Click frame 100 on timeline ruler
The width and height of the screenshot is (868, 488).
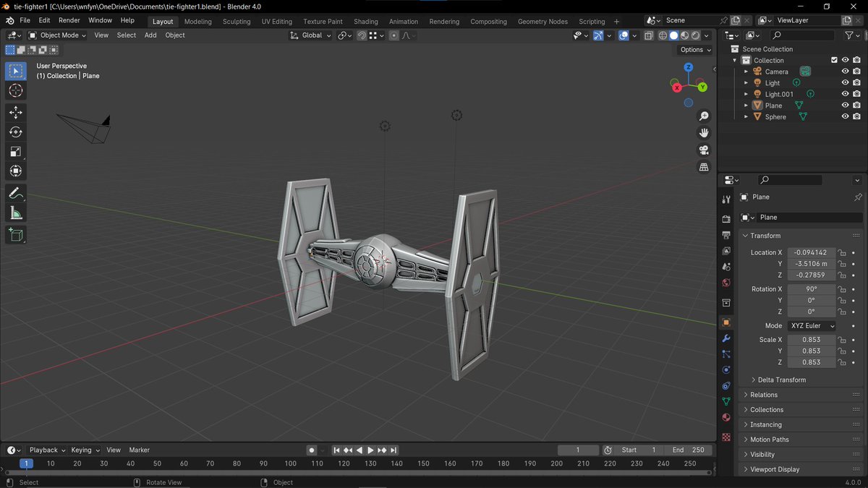[x=290, y=463]
